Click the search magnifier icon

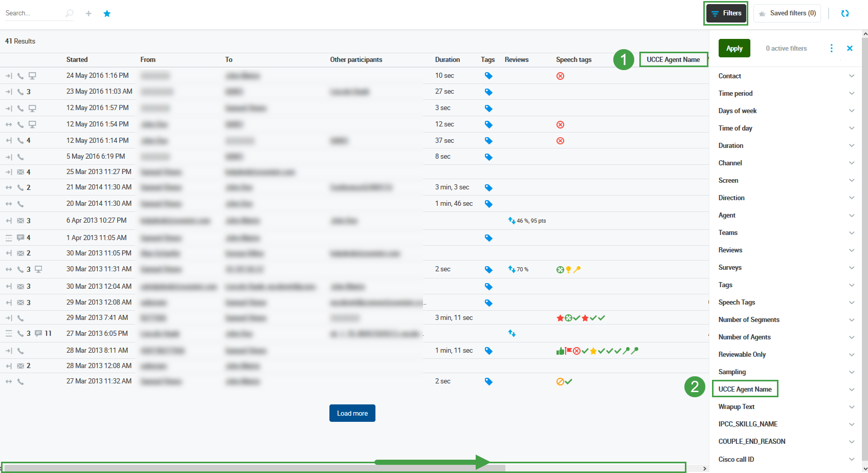point(70,13)
